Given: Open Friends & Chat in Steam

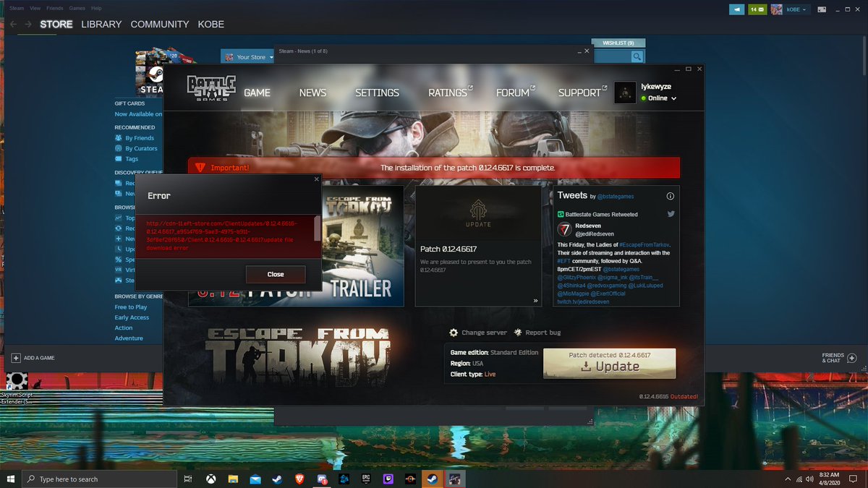Looking at the screenshot, I should (839, 358).
